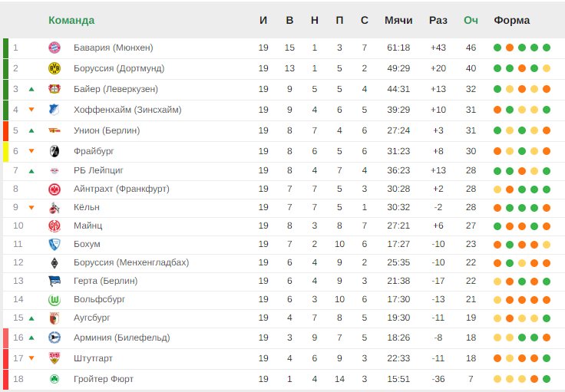Viewport: 565px width, 392px height.
Task: Click the Greuther Fürth clover logo
Action: (x=55, y=379)
